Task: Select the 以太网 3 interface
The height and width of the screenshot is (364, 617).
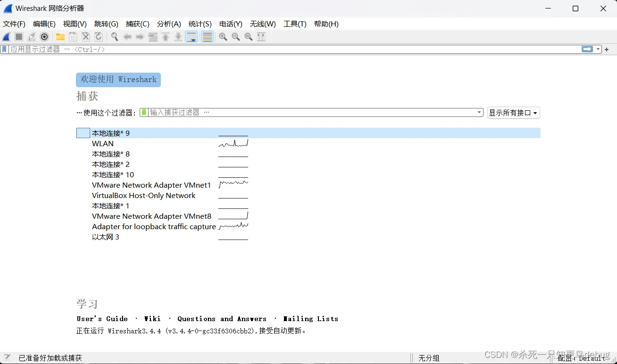Action: click(x=308, y=237)
